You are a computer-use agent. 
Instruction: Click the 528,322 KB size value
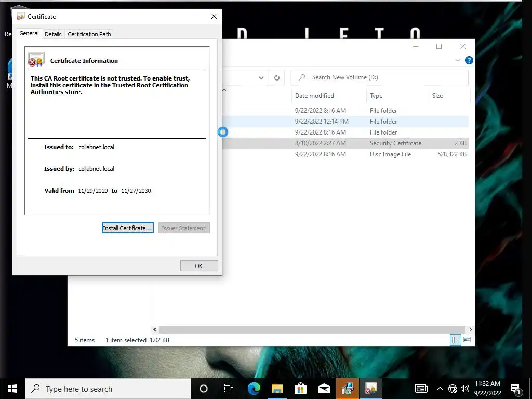(452, 154)
